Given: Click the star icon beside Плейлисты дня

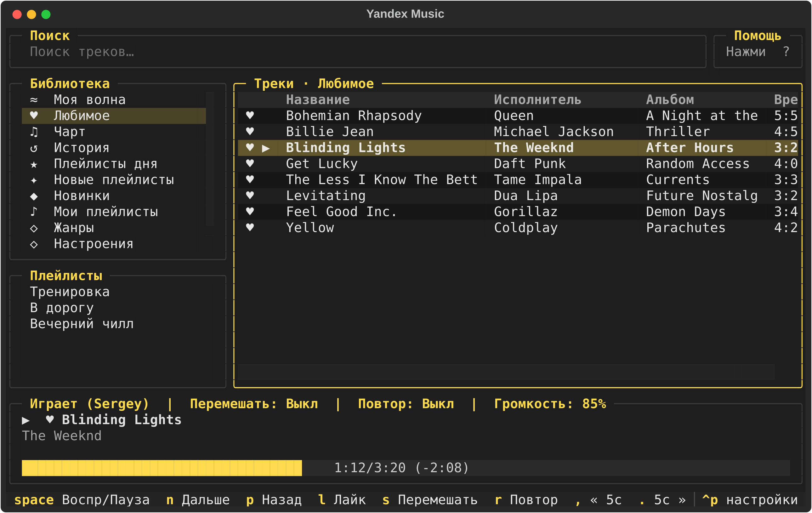Looking at the screenshot, I should point(34,164).
